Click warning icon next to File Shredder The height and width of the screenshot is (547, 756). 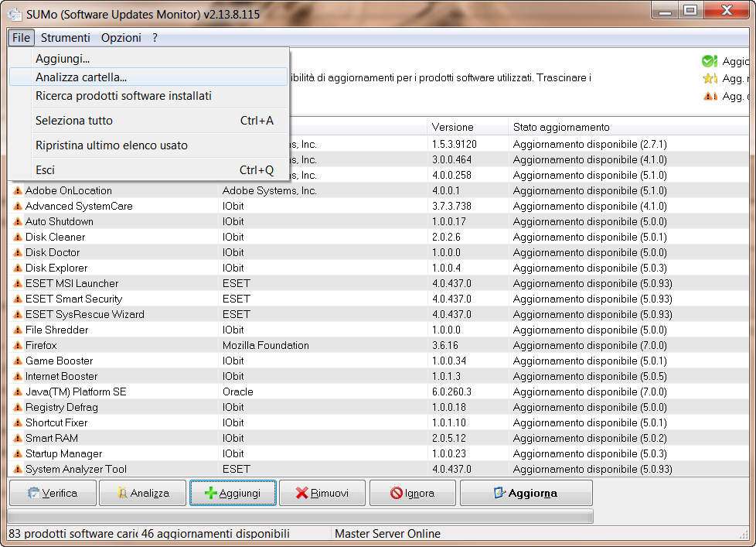[18, 330]
